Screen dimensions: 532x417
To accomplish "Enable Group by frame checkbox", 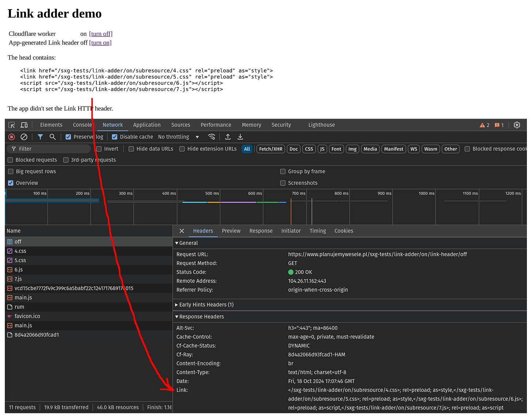I will click(283, 171).
